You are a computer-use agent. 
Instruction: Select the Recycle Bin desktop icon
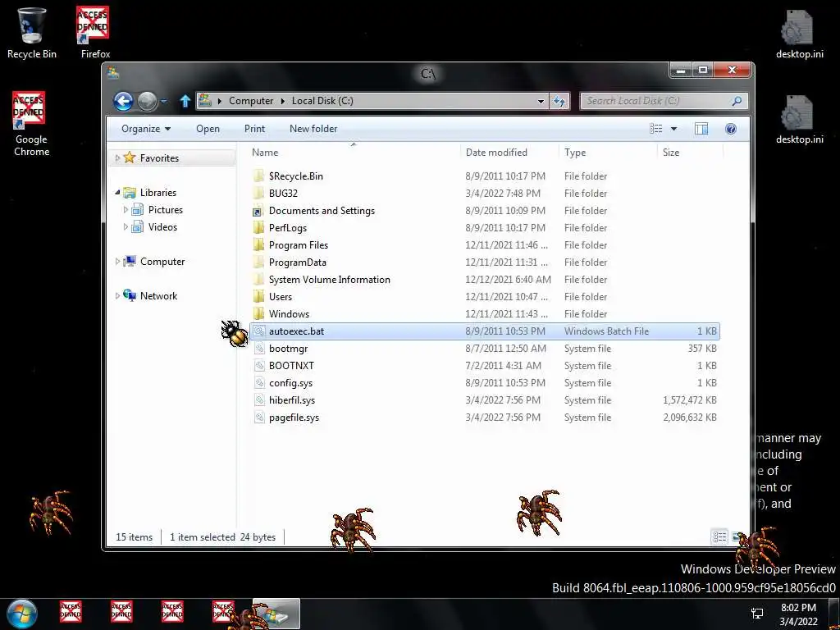point(31,33)
